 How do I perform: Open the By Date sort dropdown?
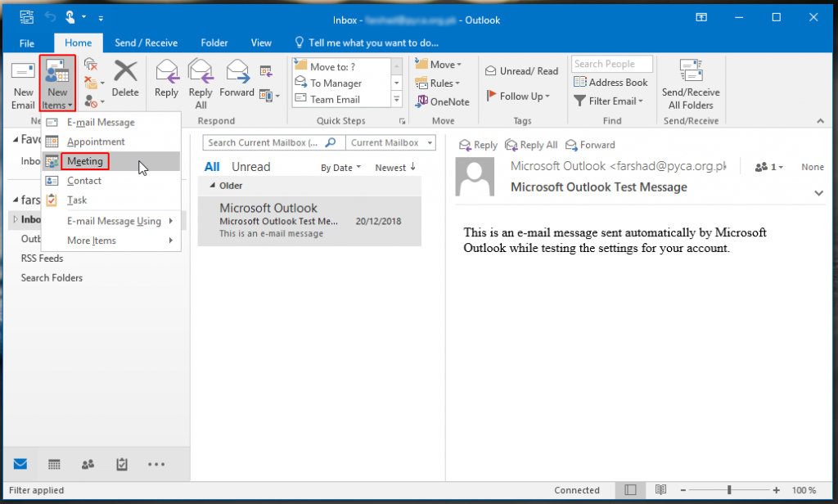[x=340, y=167]
